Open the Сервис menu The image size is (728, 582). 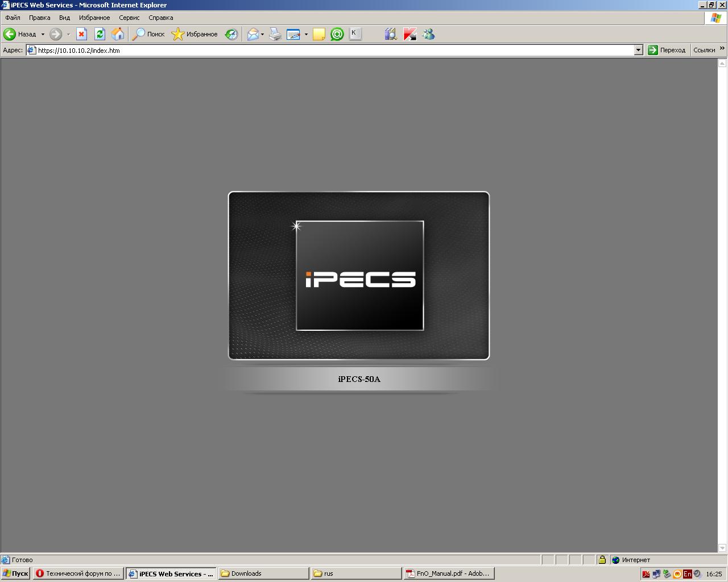coord(129,18)
